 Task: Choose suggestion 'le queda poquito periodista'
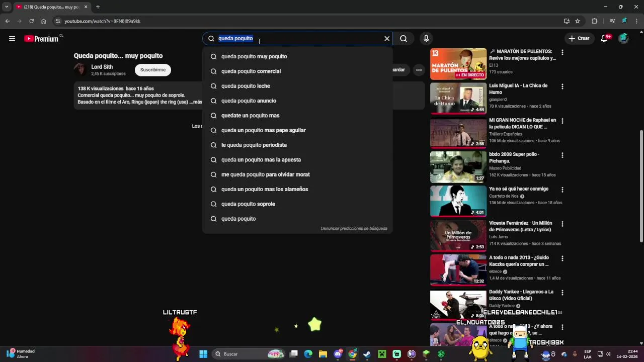coord(297,145)
